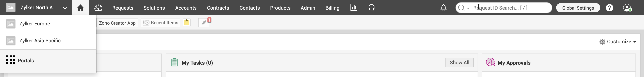Viewport: 644px width, 77px height.
Task: Open the Portals grid entry
Action: pos(26,61)
